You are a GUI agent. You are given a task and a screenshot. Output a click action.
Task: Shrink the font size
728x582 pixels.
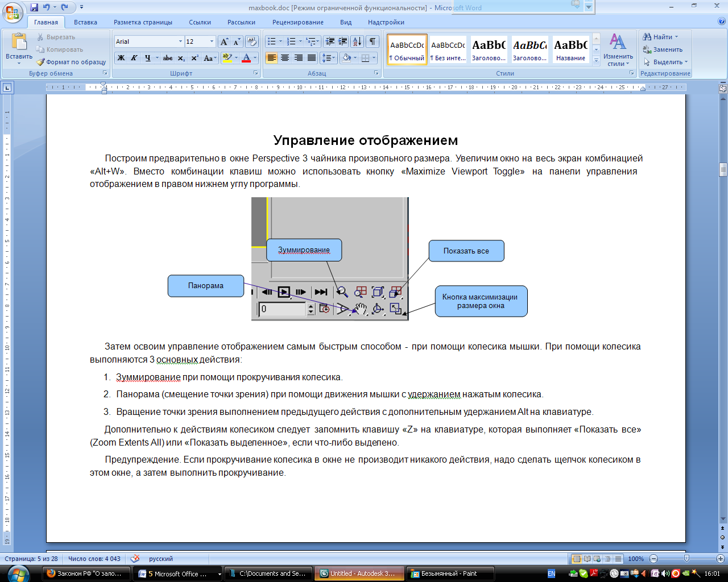point(237,41)
